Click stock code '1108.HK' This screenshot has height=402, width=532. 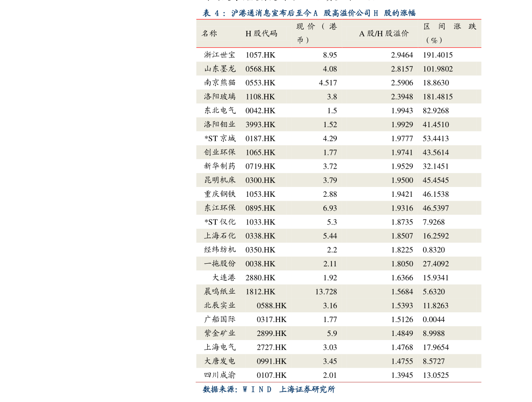click(260, 97)
